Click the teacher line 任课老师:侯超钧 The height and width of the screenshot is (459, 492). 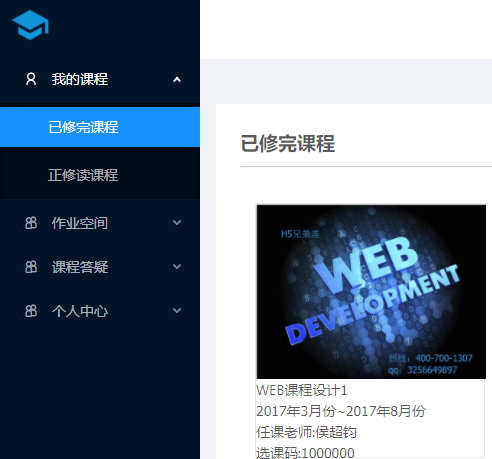[306, 432]
